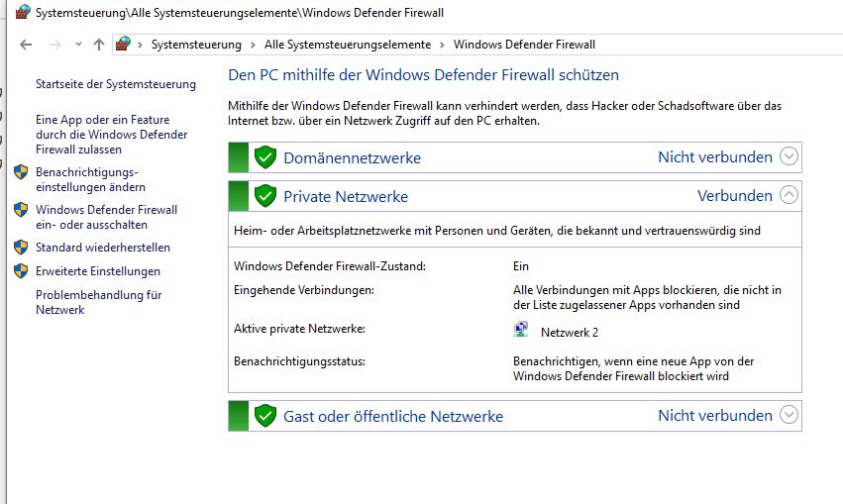
Task: Click the Private Netzwerke heading
Action: click(x=346, y=197)
